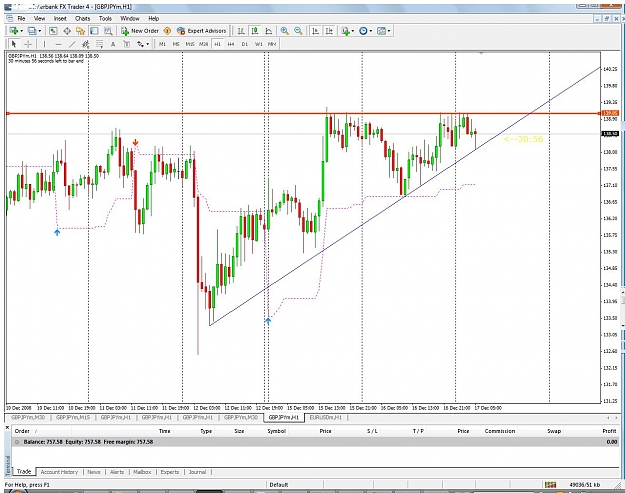Open the Charts menu
Viewport: 625px width, 493px height.
83,18
